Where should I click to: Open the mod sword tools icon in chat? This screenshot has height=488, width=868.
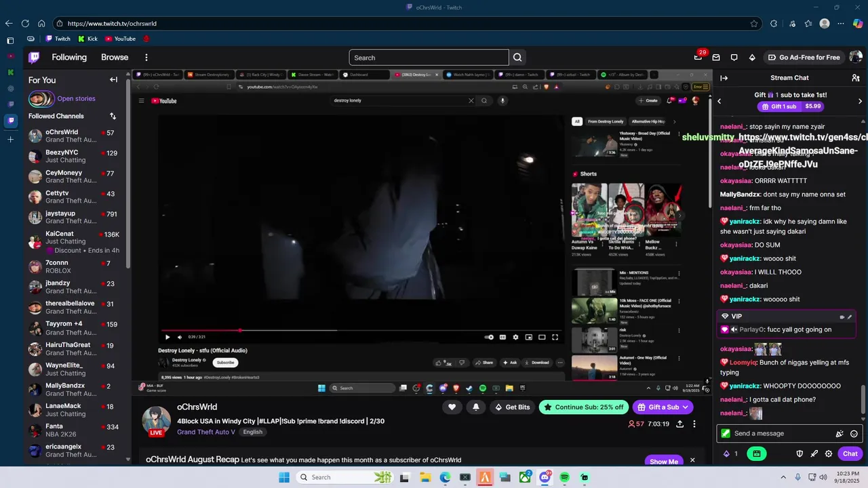(x=814, y=453)
